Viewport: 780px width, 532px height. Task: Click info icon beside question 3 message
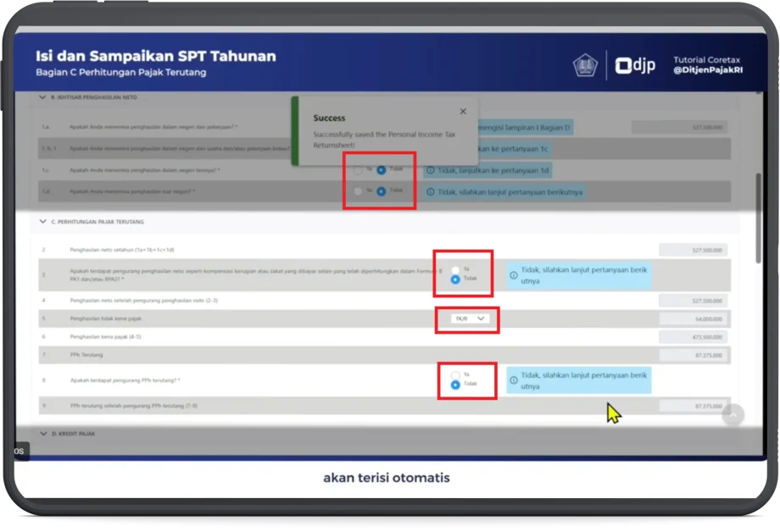tap(514, 275)
